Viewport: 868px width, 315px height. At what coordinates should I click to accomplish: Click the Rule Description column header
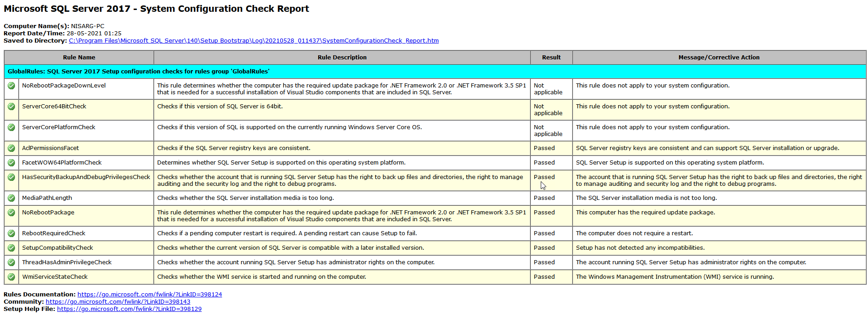tap(342, 58)
